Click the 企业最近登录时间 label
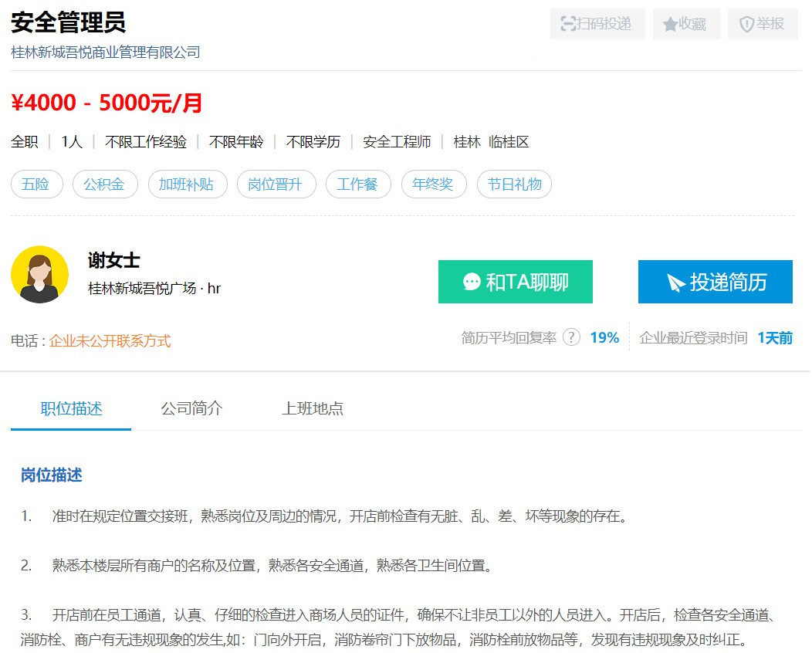Image resolution: width=812 pixels, height=653 pixels. (x=693, y=337)
